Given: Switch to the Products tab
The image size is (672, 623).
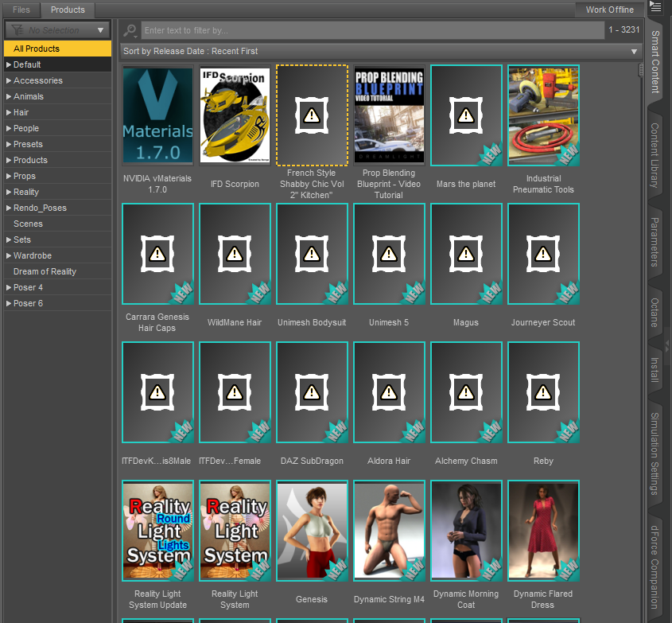Looking at the screenshot, I should tap(68, 10).
